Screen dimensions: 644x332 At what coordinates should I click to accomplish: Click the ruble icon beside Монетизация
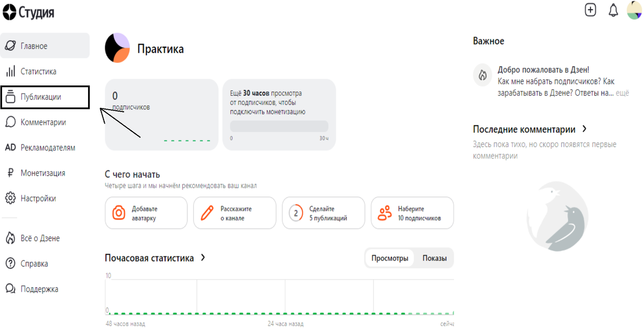point(10,173)
